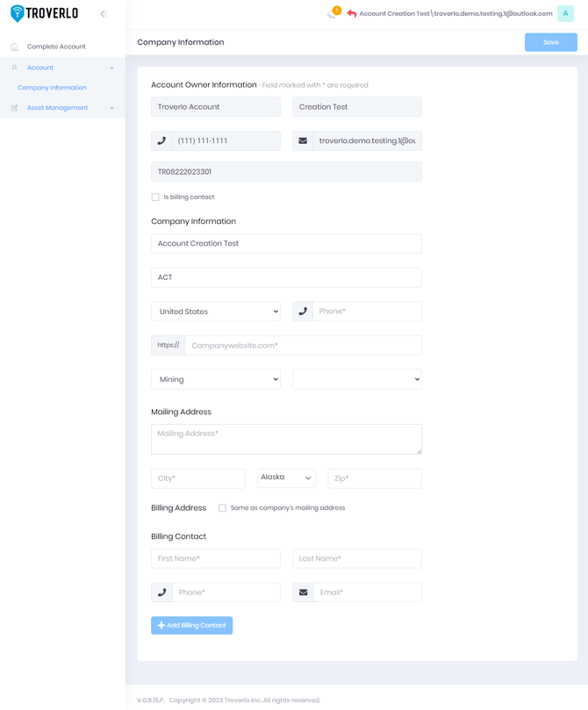Click the Add Billing Contact button
Image resolution: width=588 pixels, height=710 pixels.
(192, 626)
